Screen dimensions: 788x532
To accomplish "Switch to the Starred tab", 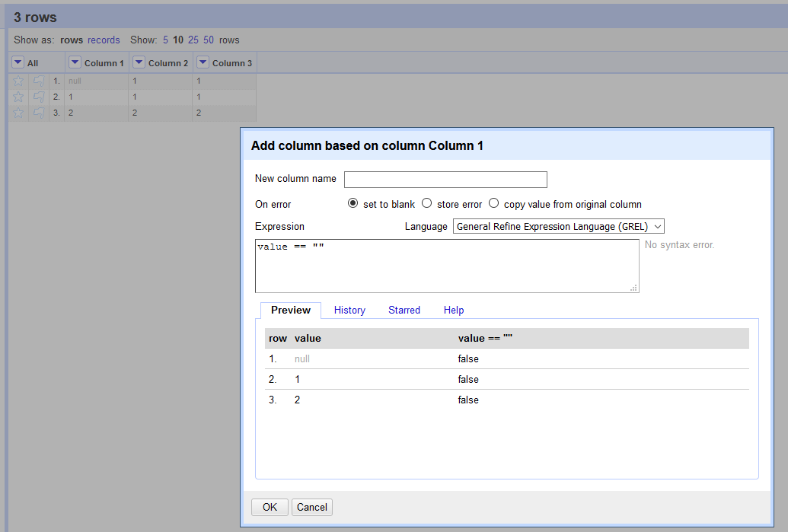I will pyautogui.click(x=404, y=310).
